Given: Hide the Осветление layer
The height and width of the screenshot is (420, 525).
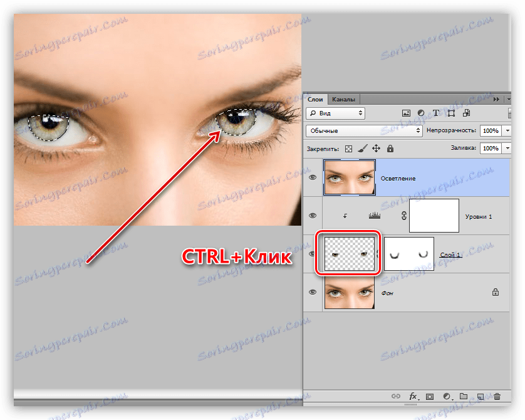Looking at the screenshot, I should 313,177.
